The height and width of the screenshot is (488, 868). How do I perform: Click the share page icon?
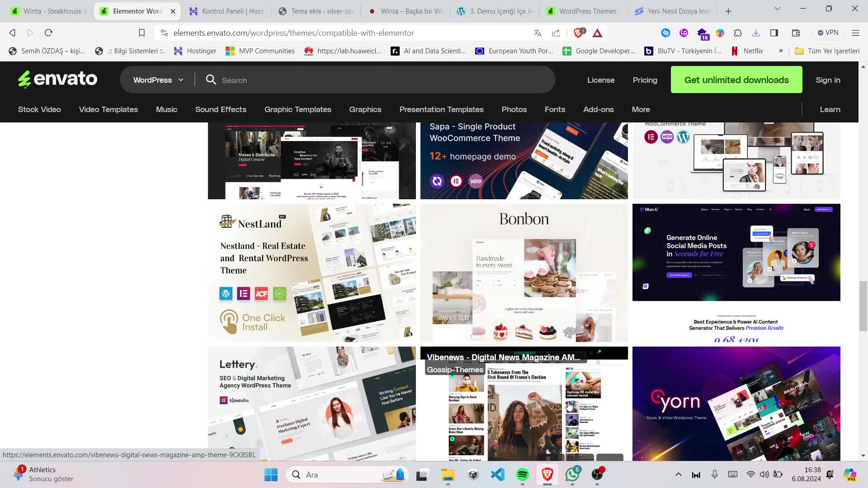[x=556, y=33]
